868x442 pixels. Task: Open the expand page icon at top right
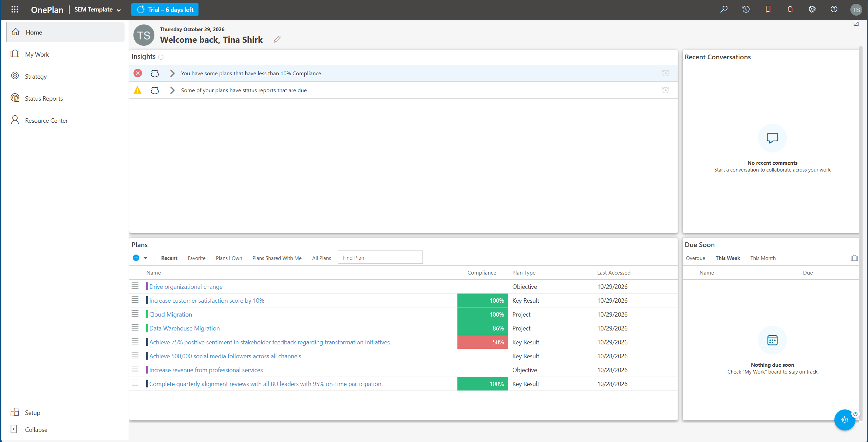(x=856, y=24)
